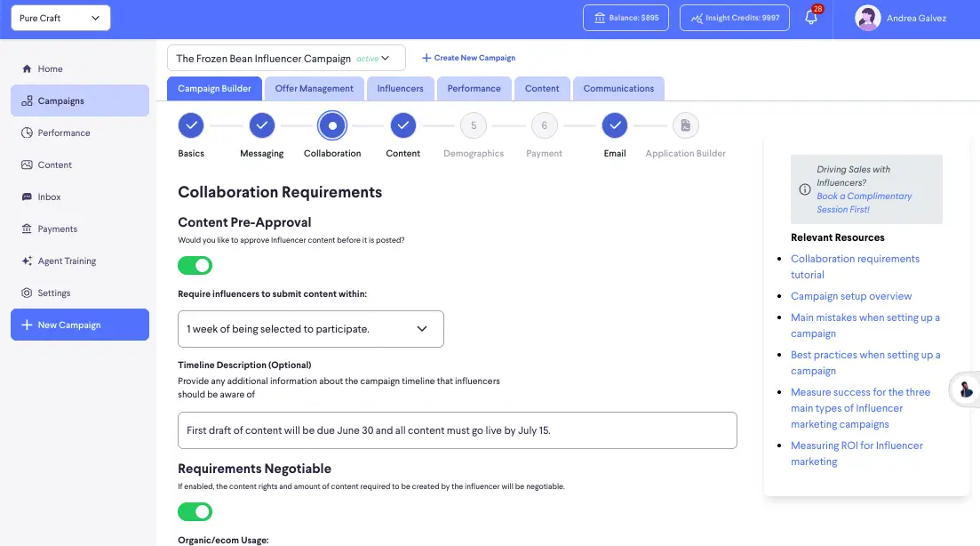Viewport: 980px width, 546px height.
Task: Open the Influencers tab
Action: 400,89
